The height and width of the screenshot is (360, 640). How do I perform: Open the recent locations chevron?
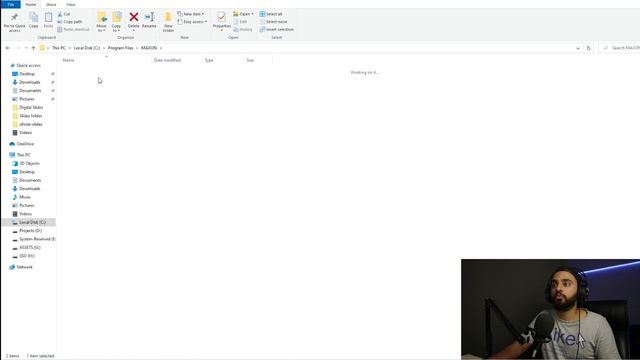(x=26, y=48)
